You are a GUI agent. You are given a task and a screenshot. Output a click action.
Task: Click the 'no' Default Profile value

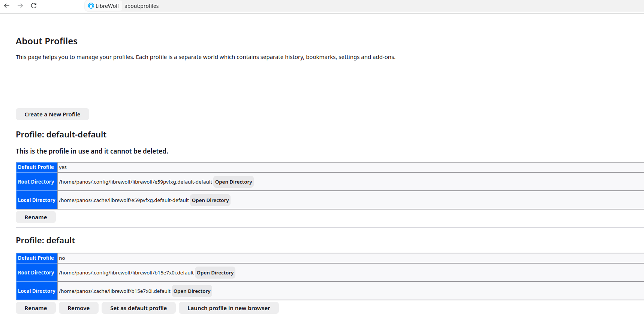(62, 258)
